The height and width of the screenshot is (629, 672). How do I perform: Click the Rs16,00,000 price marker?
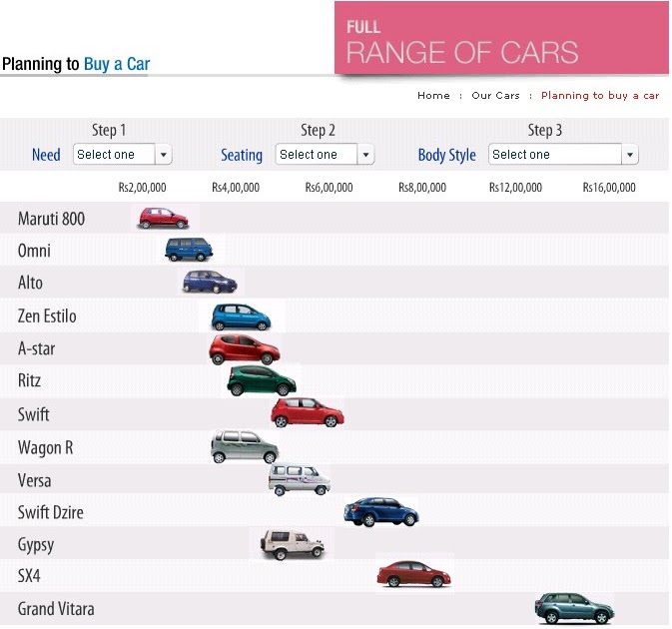pyautogui.click(x=609, y=188)
